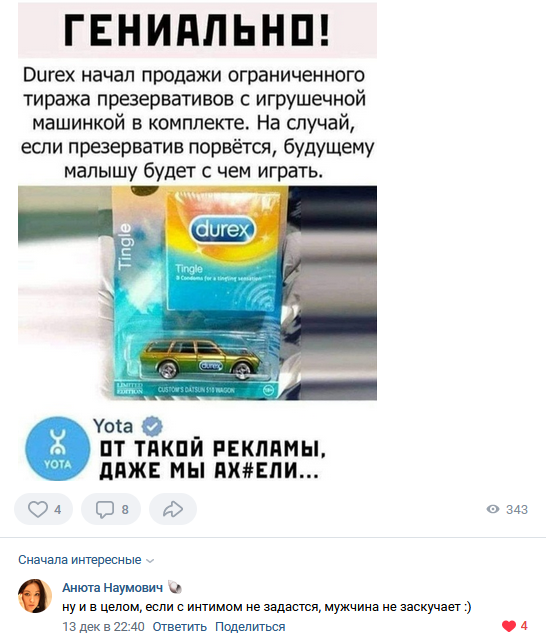Click the views eye icon

tap(493, 509)
